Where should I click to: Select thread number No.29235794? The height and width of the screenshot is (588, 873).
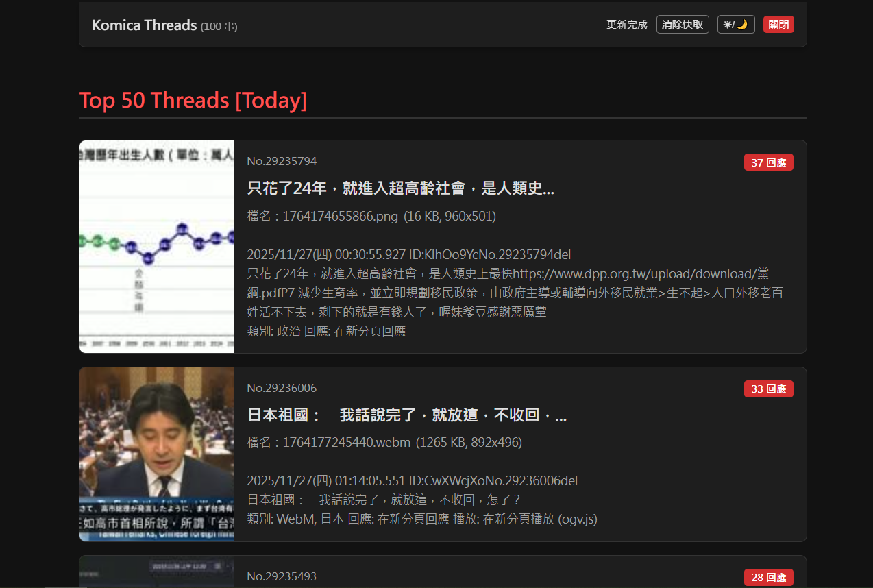pos(282,162)
